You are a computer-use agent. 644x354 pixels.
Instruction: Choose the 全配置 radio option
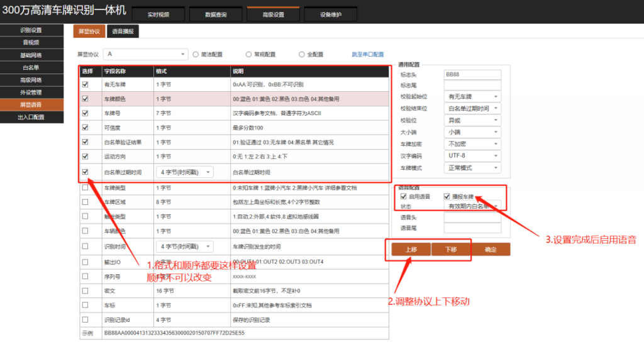(302, 55)
